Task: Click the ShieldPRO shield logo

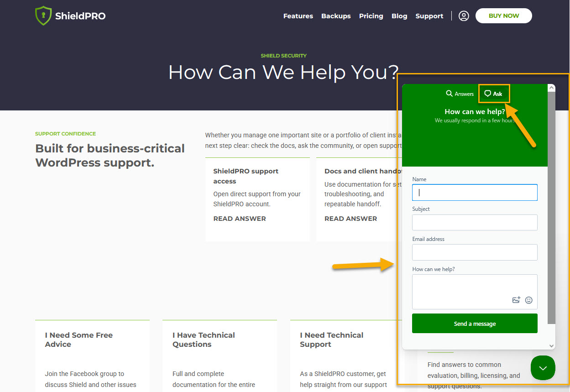Action: point(43,16)
